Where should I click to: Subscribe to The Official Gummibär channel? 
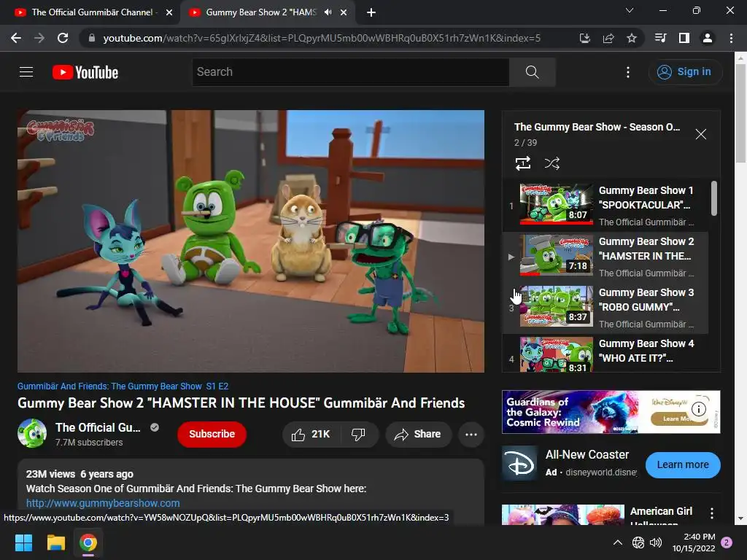[212, 435]
